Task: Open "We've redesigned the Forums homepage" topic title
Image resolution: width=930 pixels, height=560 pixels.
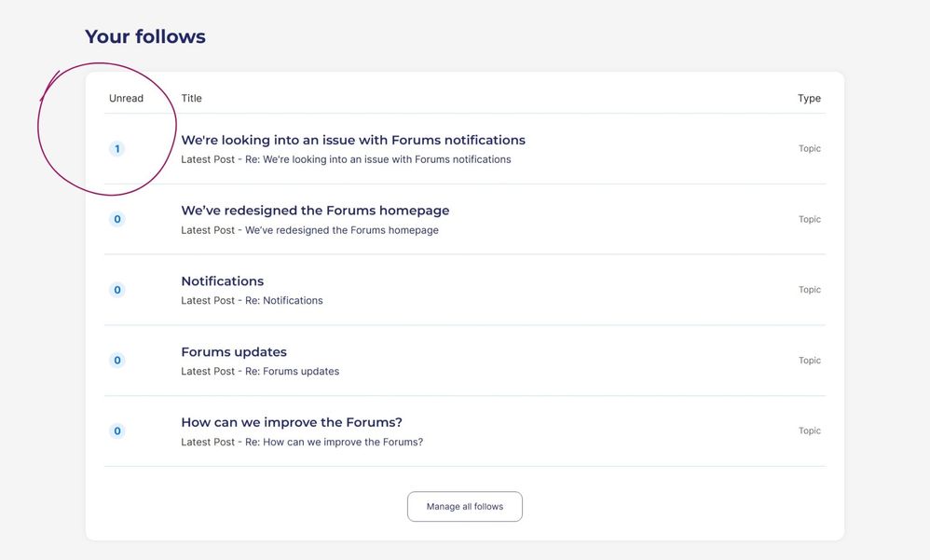Action: click(x=315, y=211)
